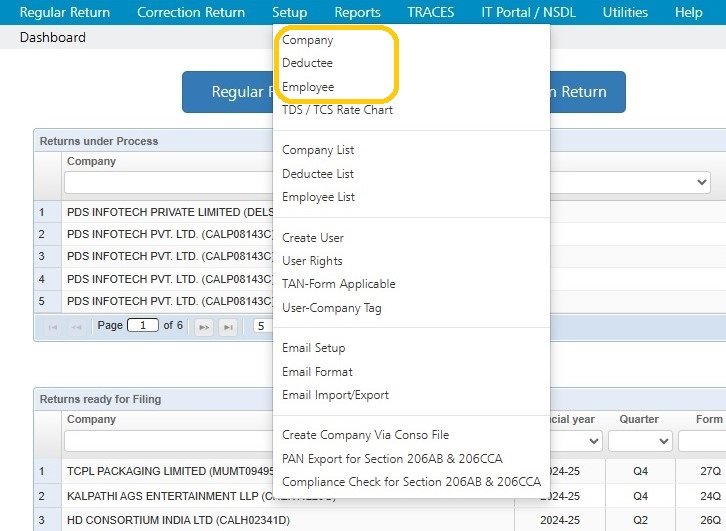Choose Compliance Check for Section 206AB & 206CCA
Viewport: 726px width, 531px height.
click(412, 481)
